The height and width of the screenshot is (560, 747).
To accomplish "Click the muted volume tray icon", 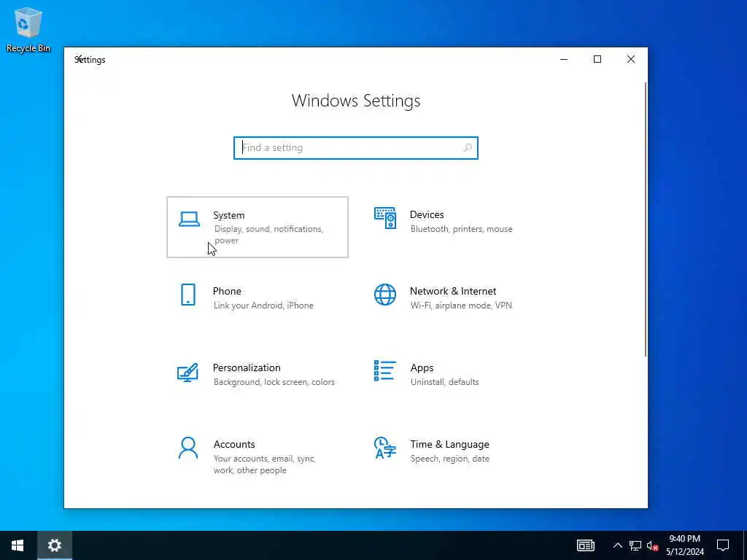I will [652, 545].
